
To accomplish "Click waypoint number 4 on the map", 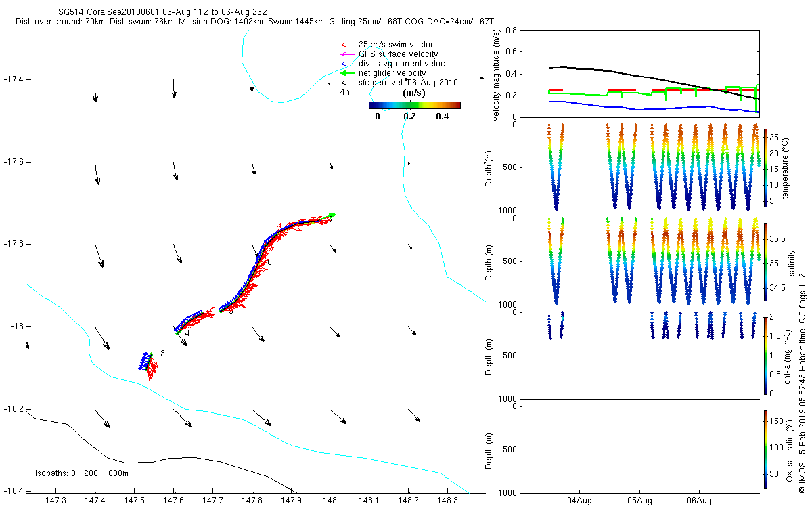I will (x=187, y=333).
